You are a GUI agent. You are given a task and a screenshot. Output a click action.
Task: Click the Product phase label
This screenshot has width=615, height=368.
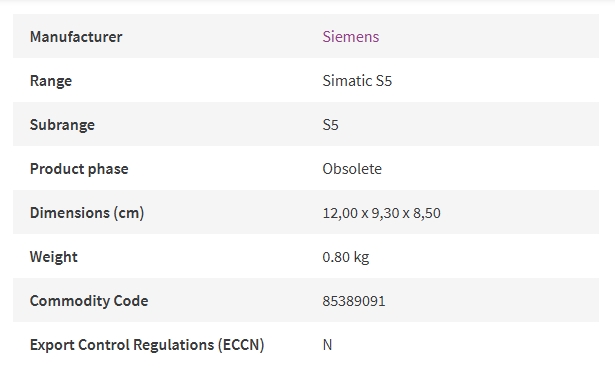tap(79, 169)
